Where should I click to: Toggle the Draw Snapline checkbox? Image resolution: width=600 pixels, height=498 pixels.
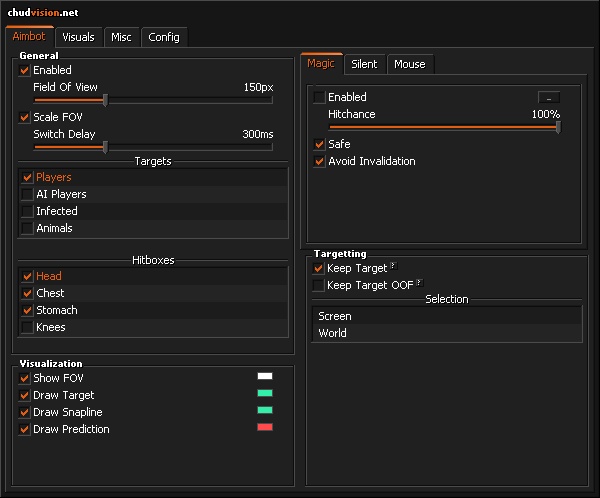(24, 412)
